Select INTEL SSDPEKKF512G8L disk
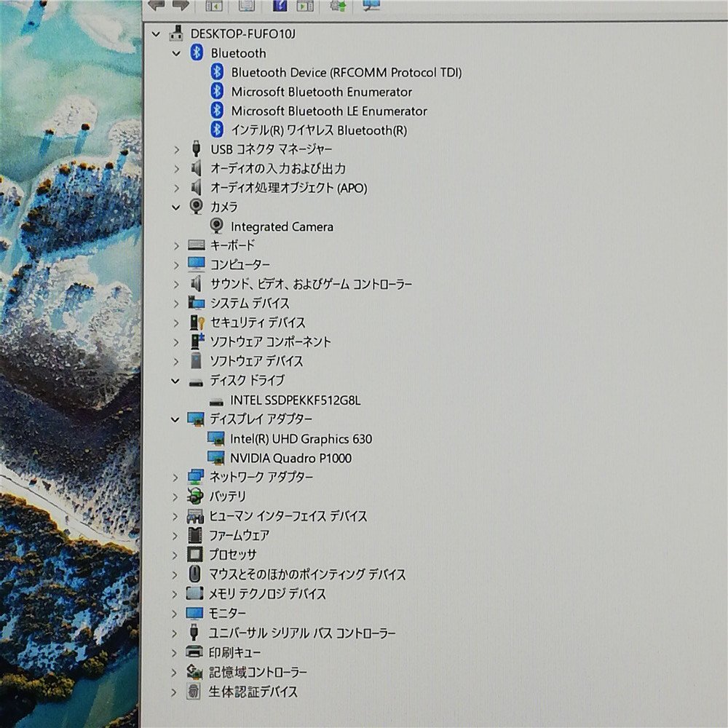 pyautogui.click(x=296, y=400)
